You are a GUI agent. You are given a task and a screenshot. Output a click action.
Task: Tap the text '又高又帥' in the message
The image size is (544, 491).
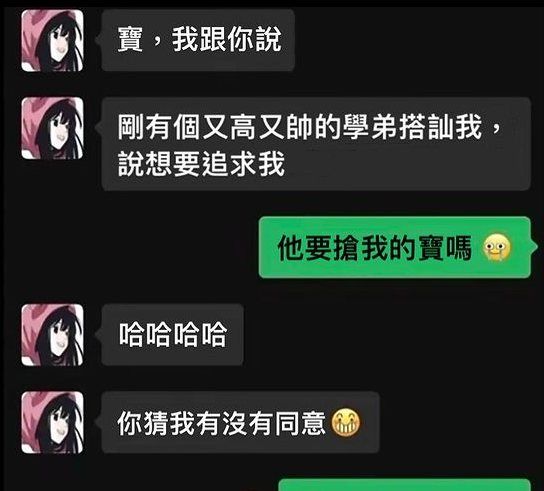pos(258,127)
